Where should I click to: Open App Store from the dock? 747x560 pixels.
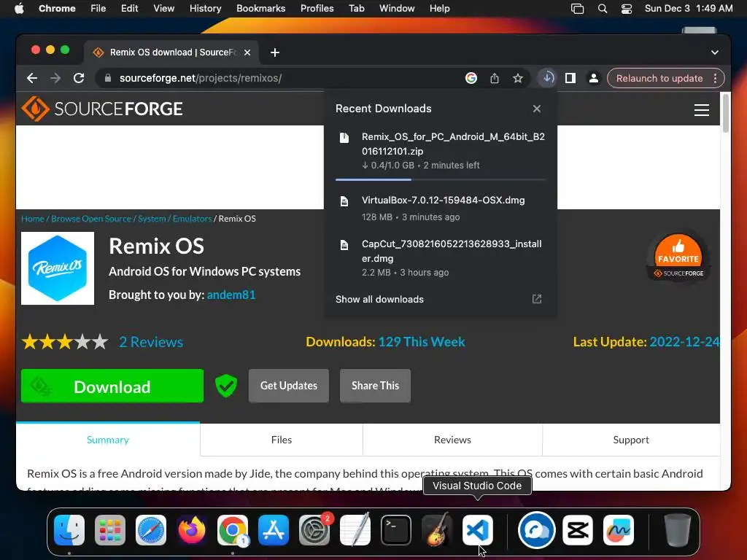[x=274, y=530]
